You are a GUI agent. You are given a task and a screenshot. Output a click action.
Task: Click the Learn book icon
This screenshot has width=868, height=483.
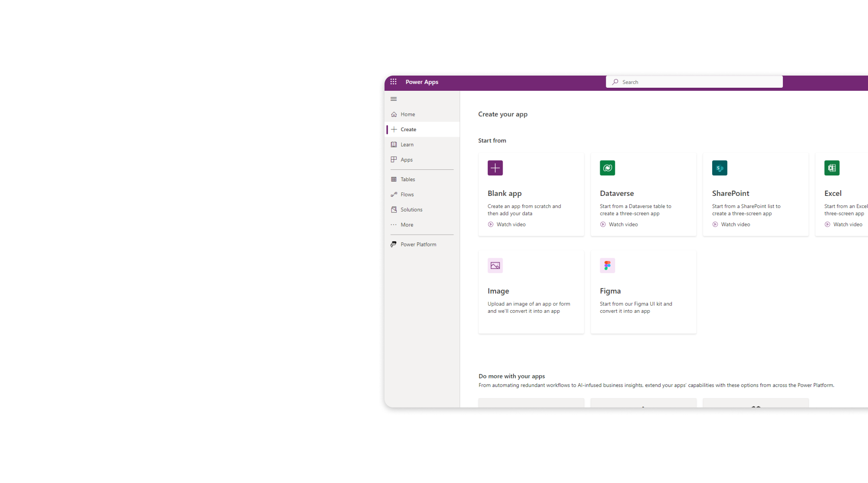(394, 145)
